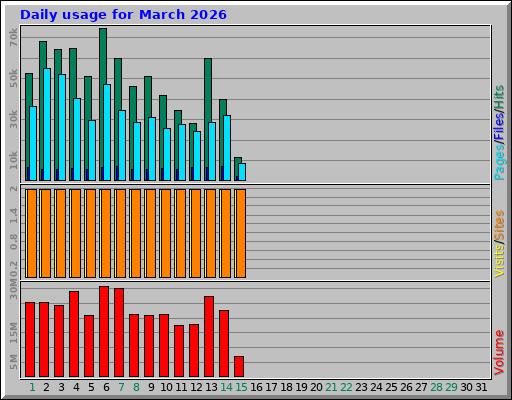Select the red volume bar for day 13
The height and width of the screenshot is (400, 512).
pyautogui.click(x=209, y=336)
